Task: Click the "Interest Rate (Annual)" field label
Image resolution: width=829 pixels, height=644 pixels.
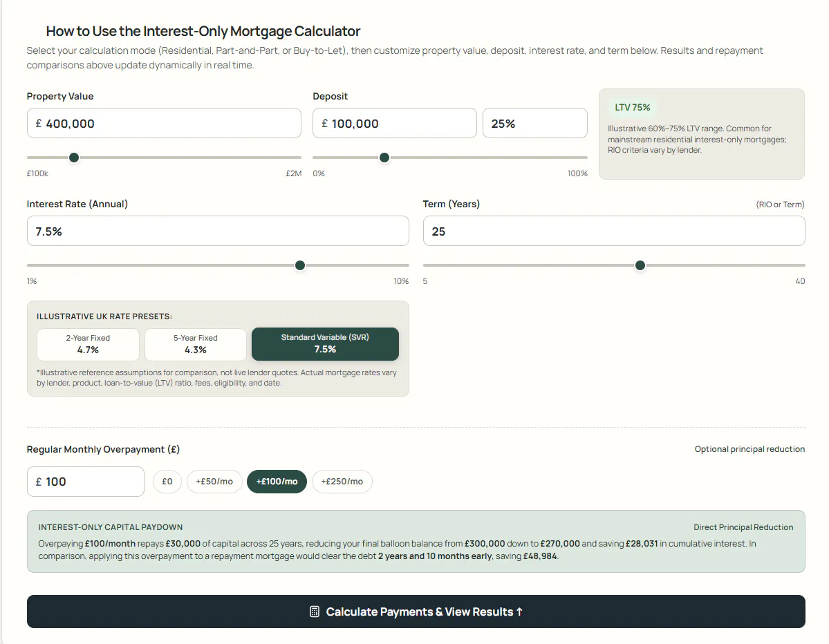Action: tap(77, 204)
